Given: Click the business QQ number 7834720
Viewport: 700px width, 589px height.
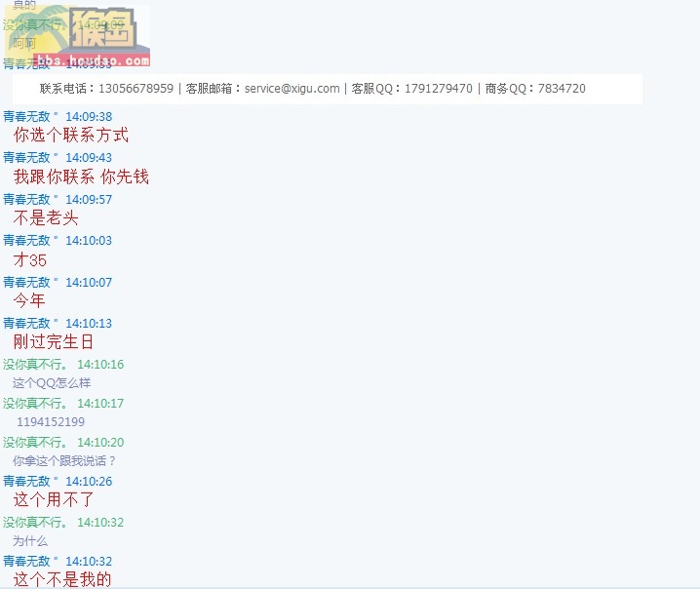Looking at the screenshot, I should click(x=562, y=89).
